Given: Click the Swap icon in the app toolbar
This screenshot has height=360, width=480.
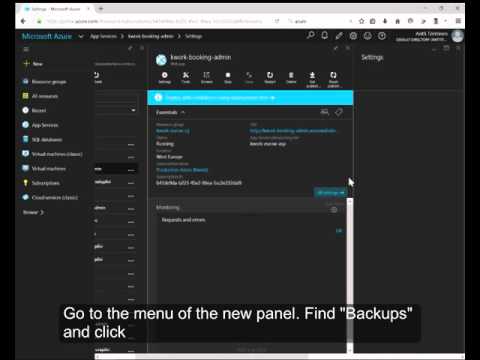Looking at the screenshot, I should pos(249,77).
